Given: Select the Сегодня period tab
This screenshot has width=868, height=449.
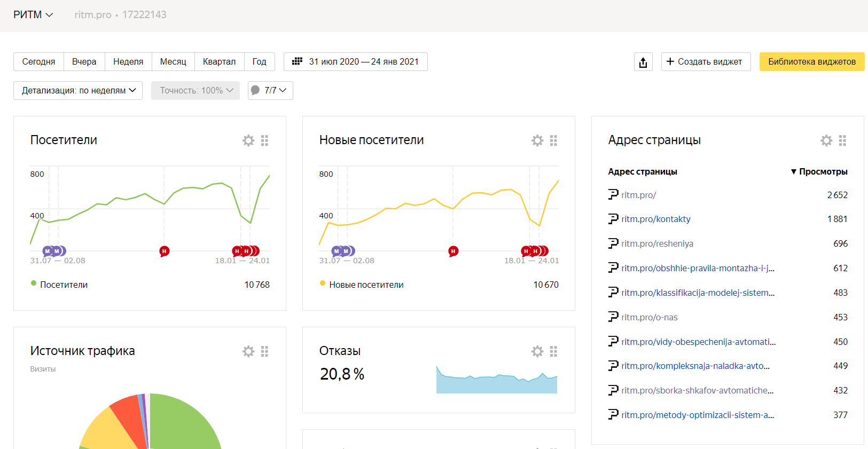Looking at the screenshot, I should pos(38,62).
